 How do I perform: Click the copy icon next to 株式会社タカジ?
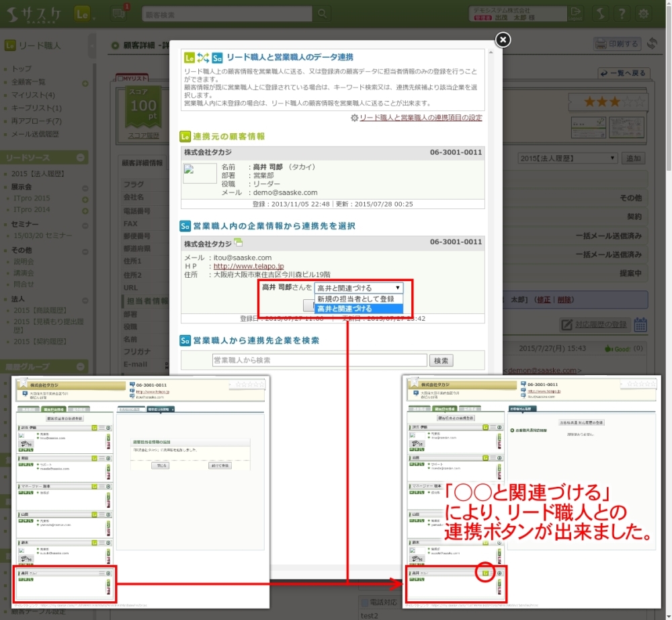click(239, 242)
